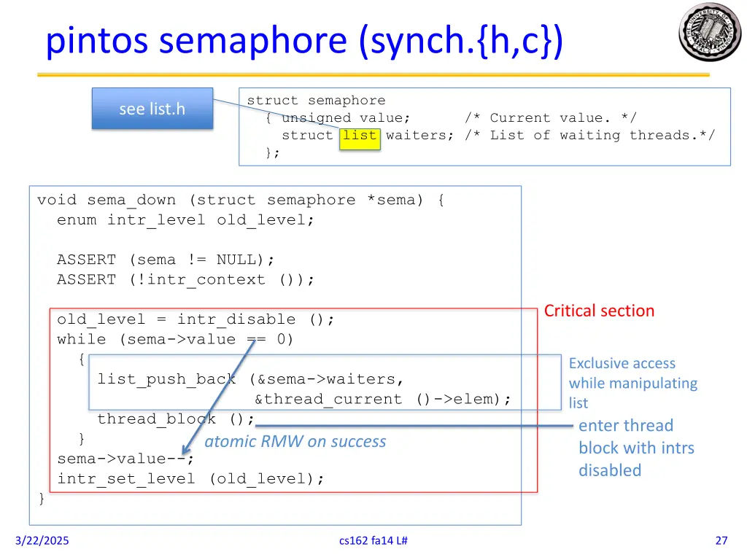This screenshot has width=747, height=560.
Task: Select the yellow highlighted 'list' keyword
Action: point(360,136)
